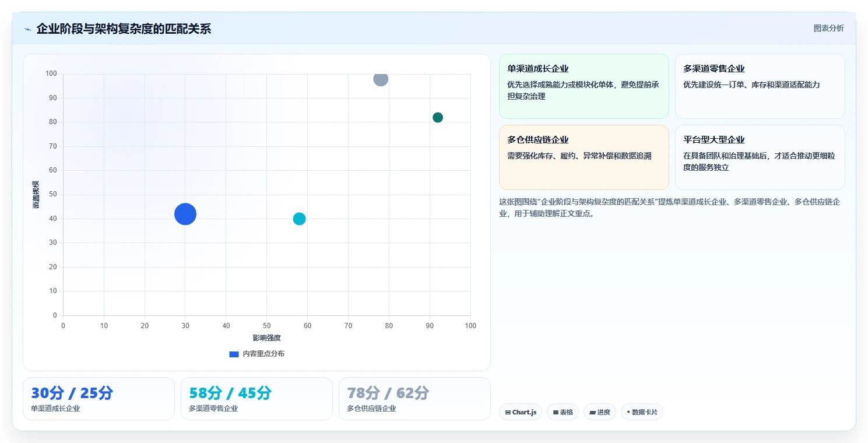Select the dark teal bubble in chart
The height and width of the screenshot is (443, 868).
tap(438, 117)
